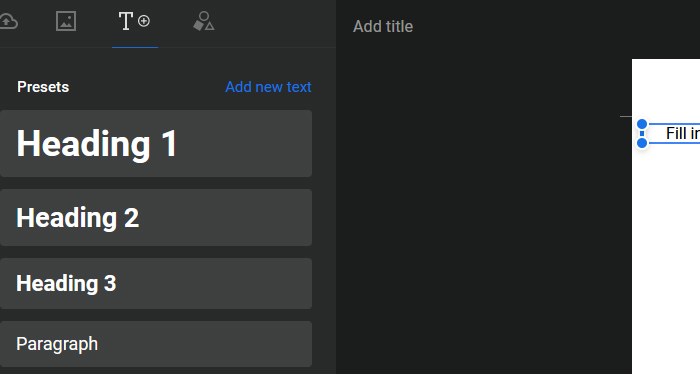Screen dimensions: 700x374
Task: Click the Add new text link
Action: pyautogui.click(x=268, y=87)
